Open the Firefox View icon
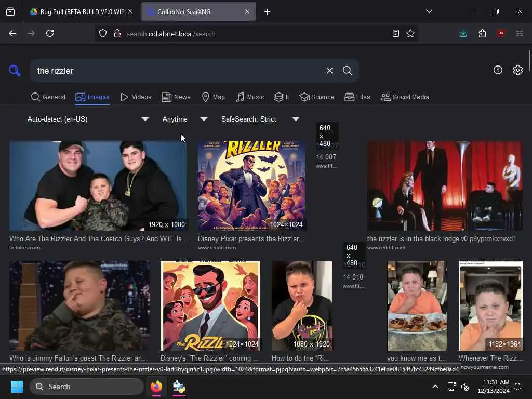 (x=10, y=11)
